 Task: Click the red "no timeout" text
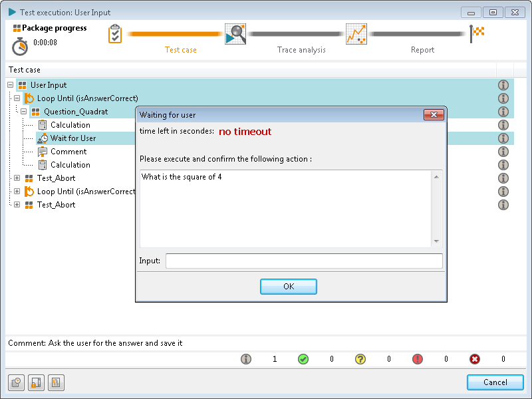pyautogui.click(x=245, y=132)
